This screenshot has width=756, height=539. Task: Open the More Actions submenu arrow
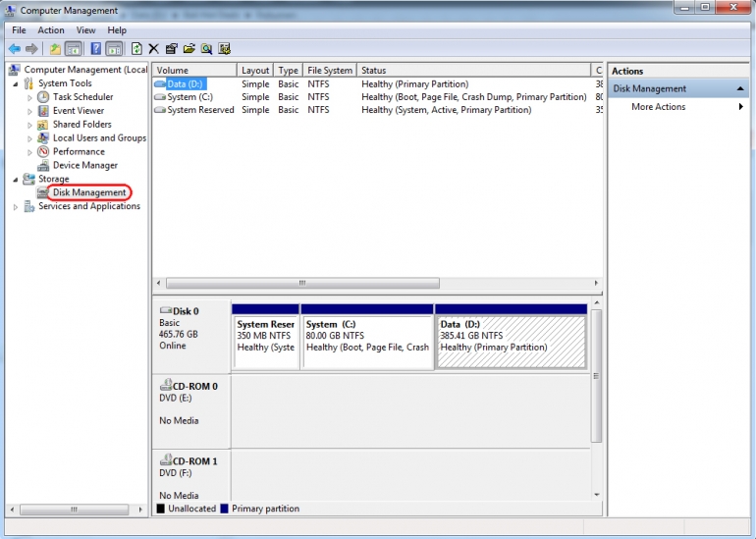pos(741,107)
